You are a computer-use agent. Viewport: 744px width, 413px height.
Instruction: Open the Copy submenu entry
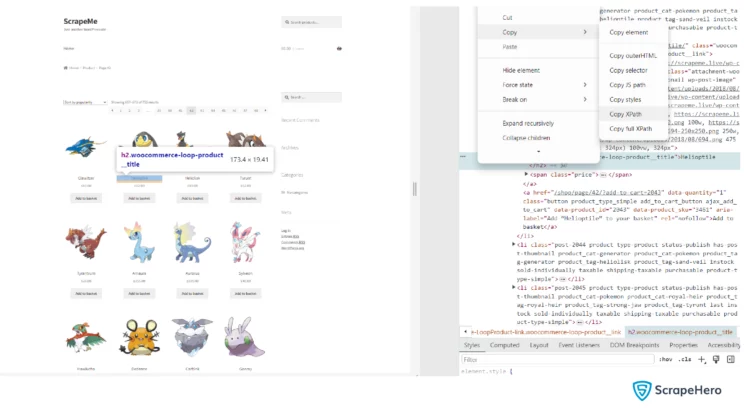coord(538,32)
